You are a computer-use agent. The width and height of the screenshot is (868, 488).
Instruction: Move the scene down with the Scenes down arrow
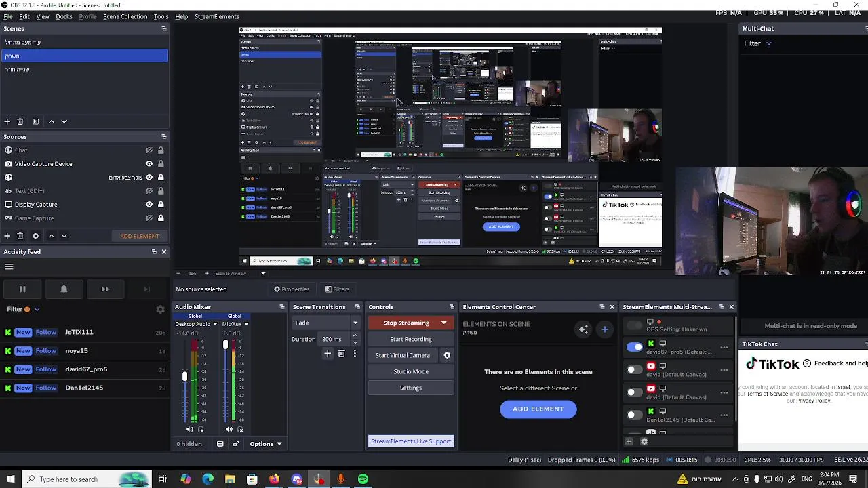point(64,121)
